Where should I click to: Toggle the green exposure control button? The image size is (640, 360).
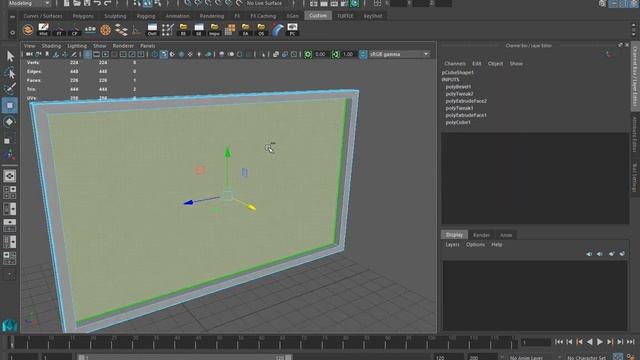click(308, 54)
